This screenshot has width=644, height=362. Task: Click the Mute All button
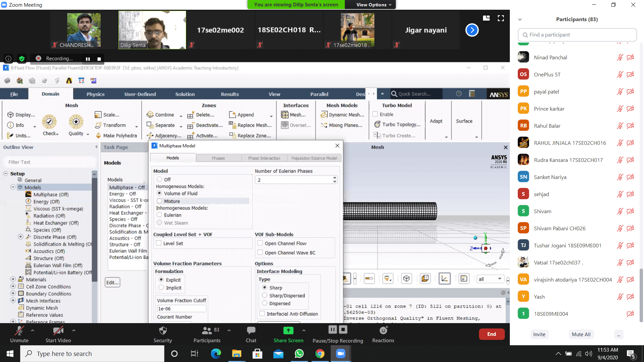tap(581, 334)
